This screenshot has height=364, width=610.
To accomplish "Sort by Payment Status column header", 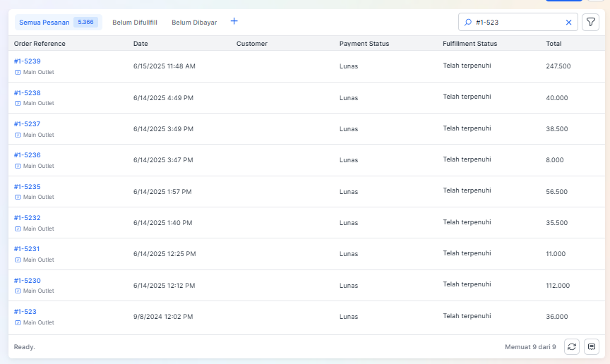I will 364,44.
